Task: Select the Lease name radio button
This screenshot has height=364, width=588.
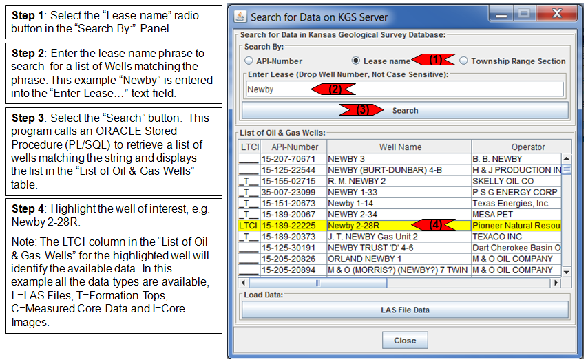Action: (356, 61)
